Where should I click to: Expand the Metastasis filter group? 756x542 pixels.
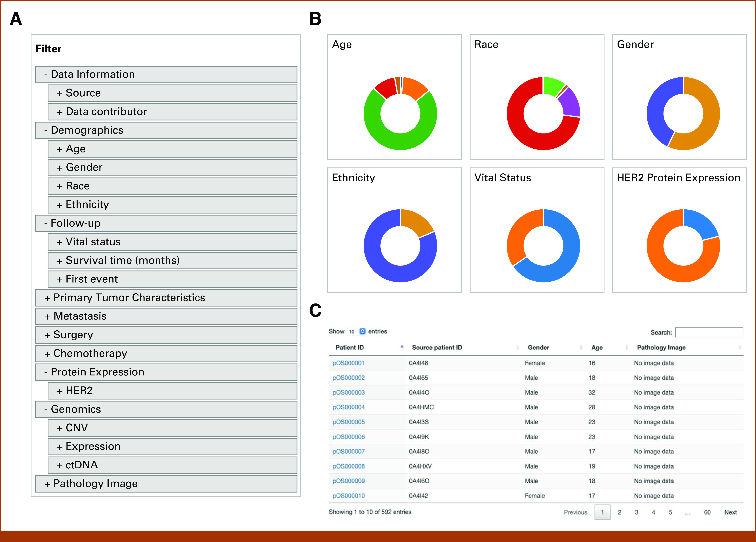pos(166,316)
